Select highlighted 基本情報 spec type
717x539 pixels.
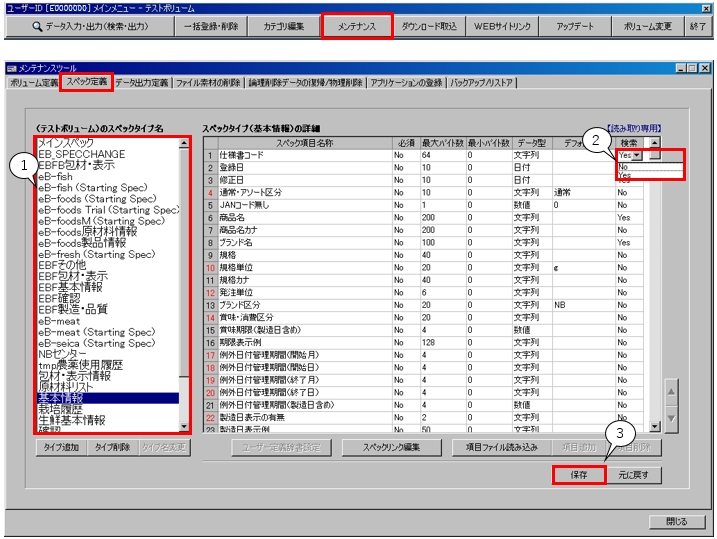[x=108, y=398]
